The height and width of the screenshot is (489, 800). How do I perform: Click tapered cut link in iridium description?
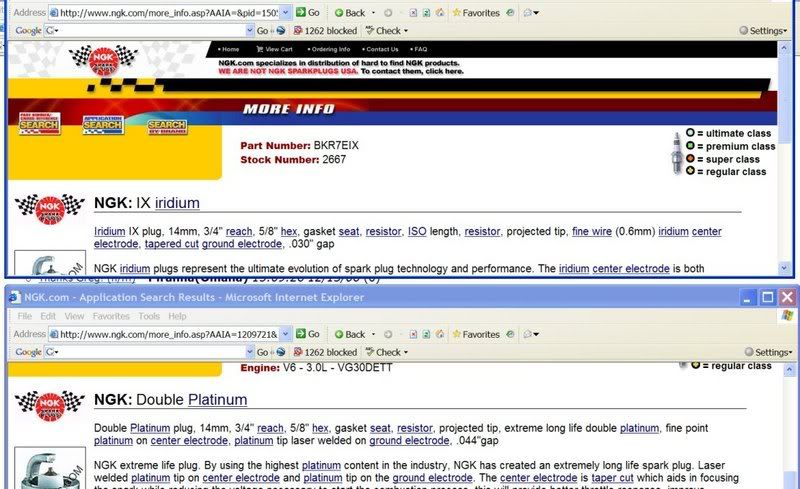[x=171, y=243]
